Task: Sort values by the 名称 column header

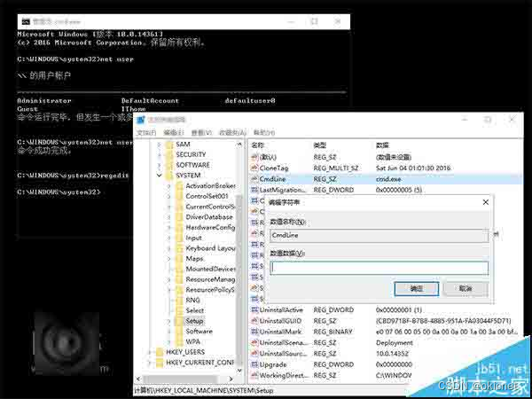Action: click(x=258, y=145)
